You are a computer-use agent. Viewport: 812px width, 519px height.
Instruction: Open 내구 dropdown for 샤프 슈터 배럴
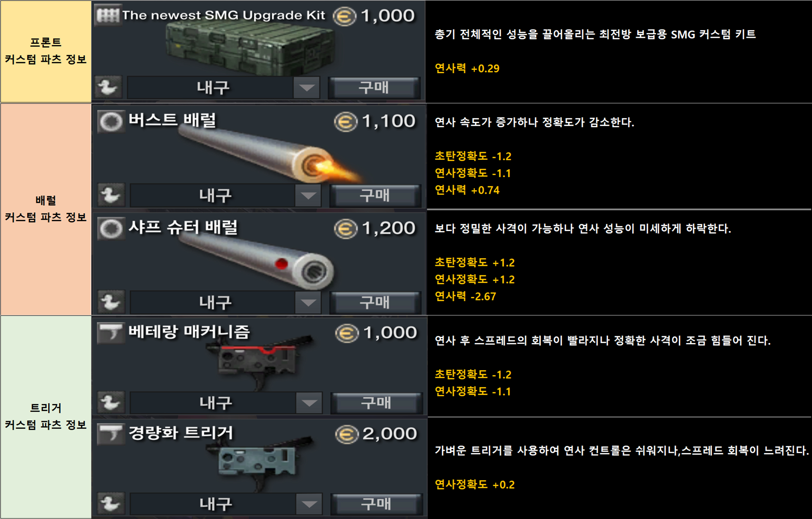(308, 302)
